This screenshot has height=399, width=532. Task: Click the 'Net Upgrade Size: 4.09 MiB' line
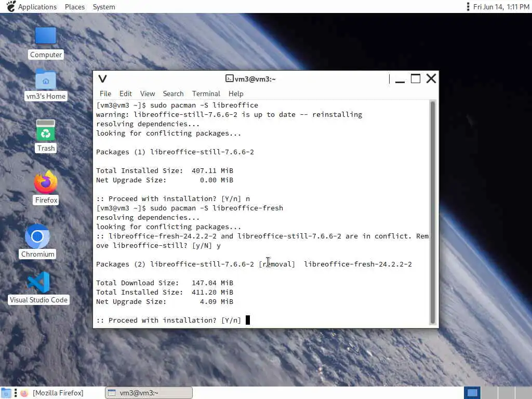[x=165, y=302]
